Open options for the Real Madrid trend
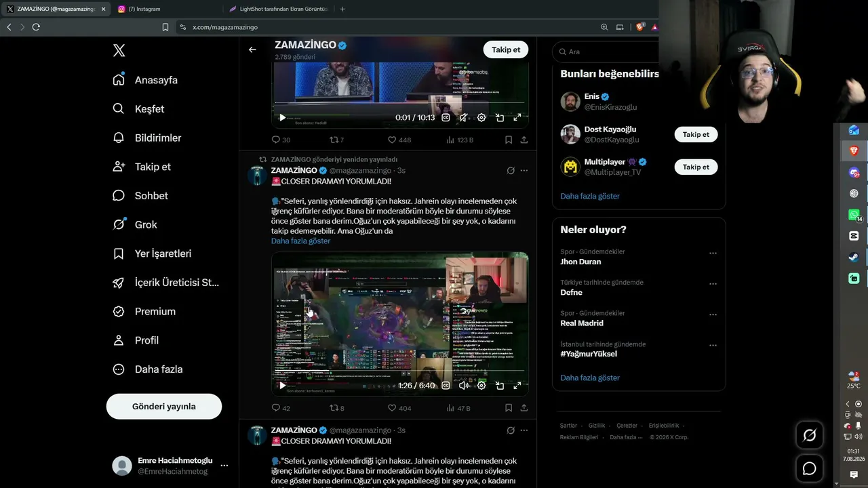868x488 pixels. click(x=713, y=314)
